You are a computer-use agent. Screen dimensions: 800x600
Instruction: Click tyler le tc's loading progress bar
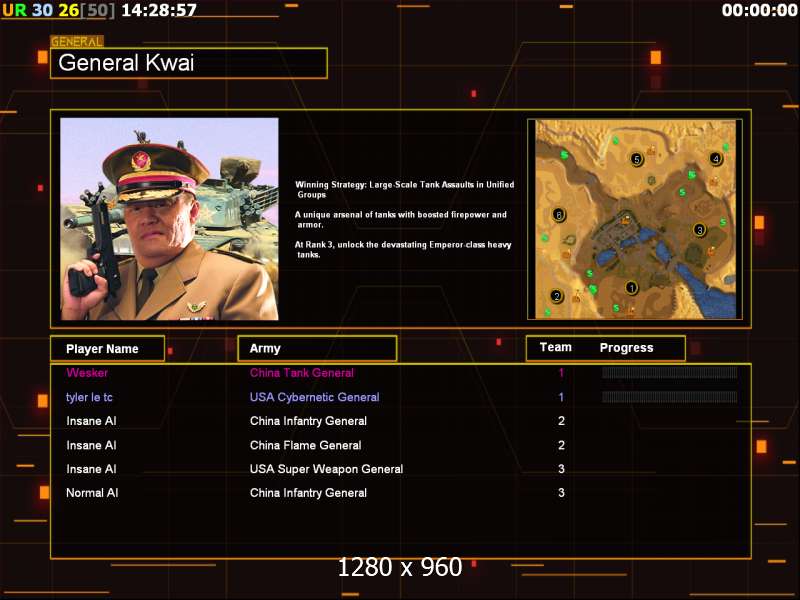click(669, 396)
